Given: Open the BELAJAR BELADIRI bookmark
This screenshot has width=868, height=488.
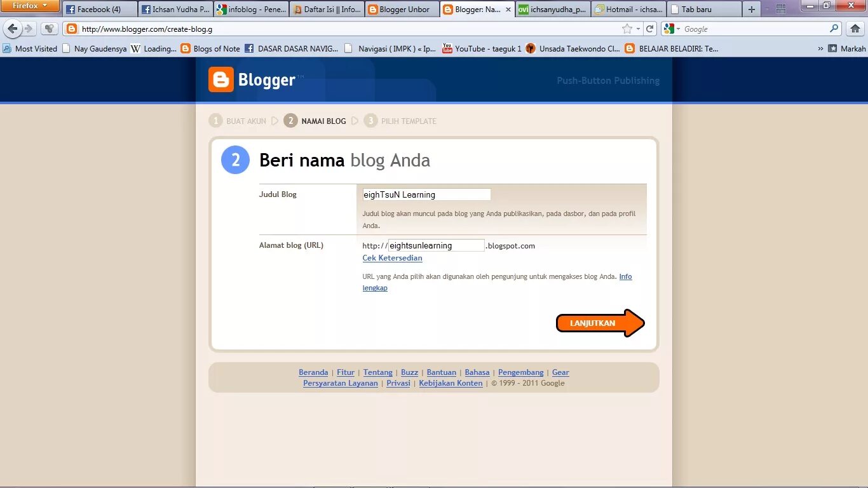Looking at the screenshot, I should (x=672, y=48).
